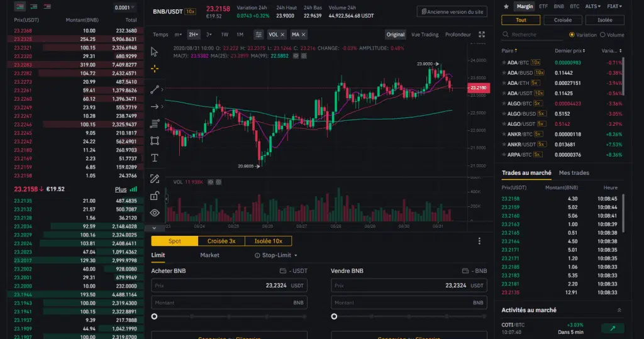Click the BNB wallet icon under Vendre BNB
Screen dimensions: 644x339
465,271
